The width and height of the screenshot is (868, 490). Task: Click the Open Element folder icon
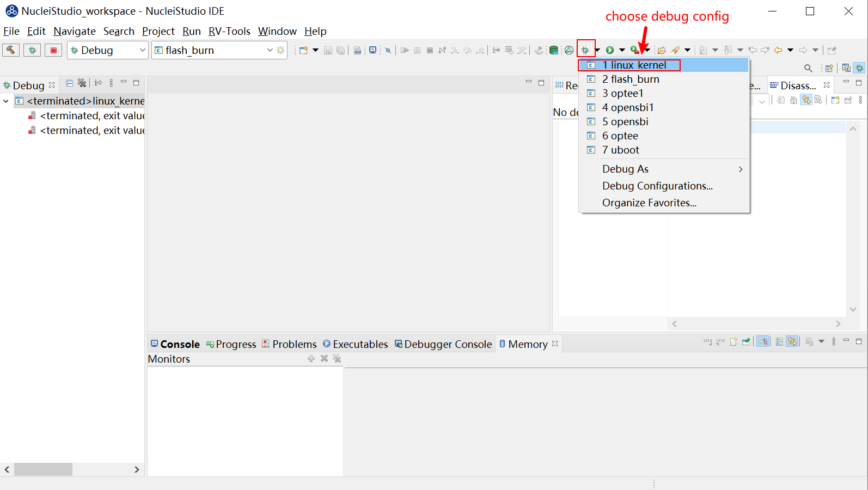[662, 50]
